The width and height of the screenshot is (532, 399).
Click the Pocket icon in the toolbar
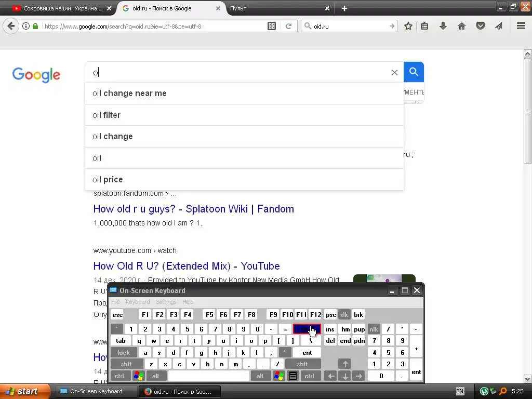click(481, 26)
